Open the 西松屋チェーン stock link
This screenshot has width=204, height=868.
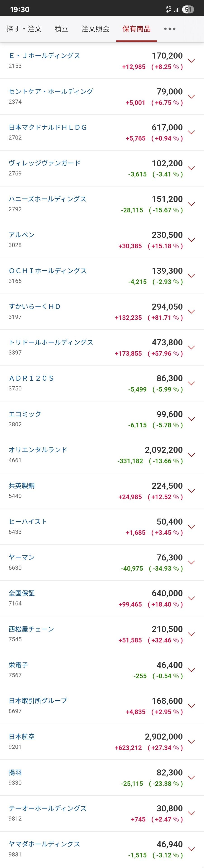(31, 629)
